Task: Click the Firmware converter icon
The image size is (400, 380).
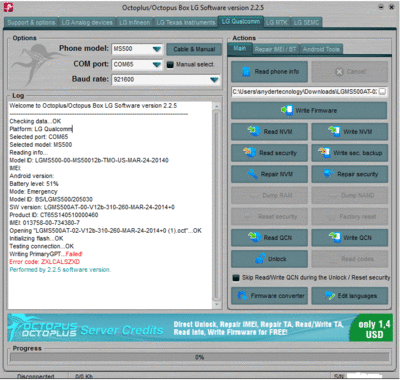Action: (x=242, y=295)
